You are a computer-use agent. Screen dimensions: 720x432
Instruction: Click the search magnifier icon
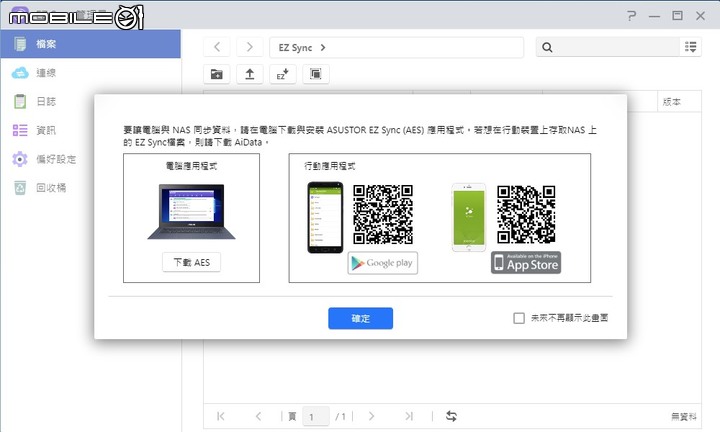547,47
